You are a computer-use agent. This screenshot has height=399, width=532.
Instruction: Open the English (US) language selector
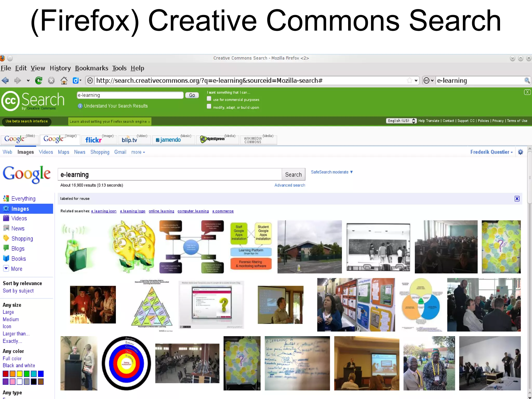pos(401,121)
